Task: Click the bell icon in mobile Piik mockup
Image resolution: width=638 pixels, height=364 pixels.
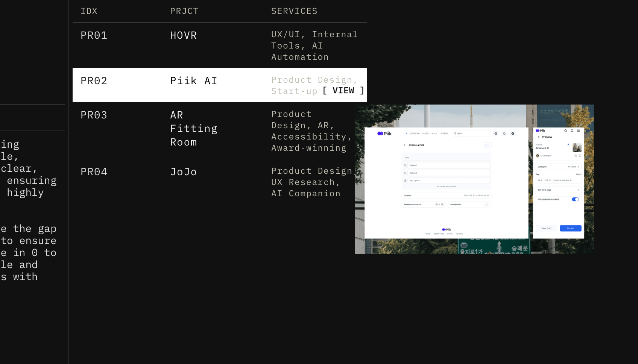Action: point(572,131)
